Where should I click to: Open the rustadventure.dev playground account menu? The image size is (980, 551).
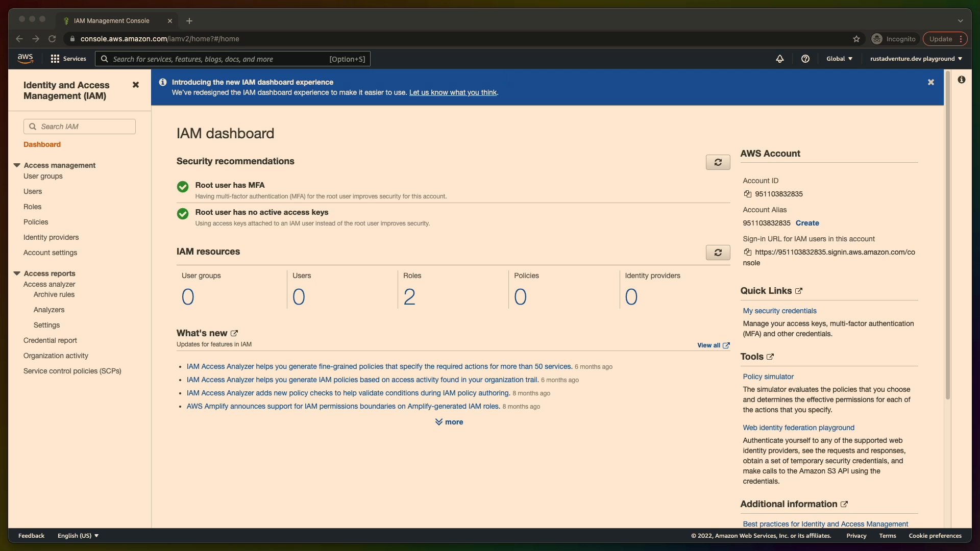916,59
